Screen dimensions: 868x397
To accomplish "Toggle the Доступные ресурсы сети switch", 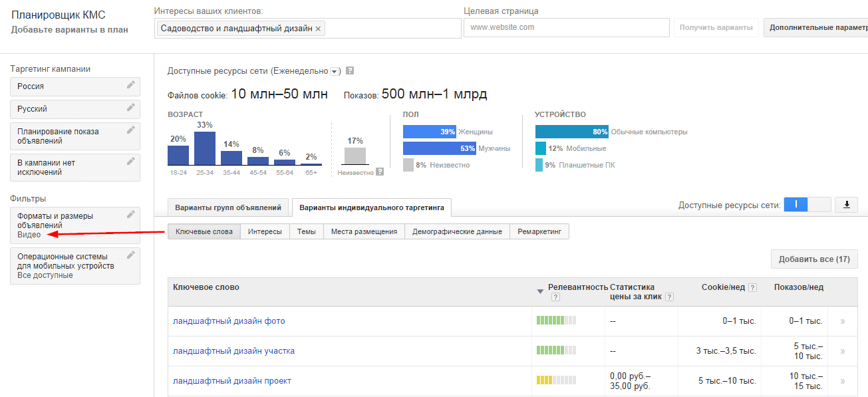I will 807,205.
